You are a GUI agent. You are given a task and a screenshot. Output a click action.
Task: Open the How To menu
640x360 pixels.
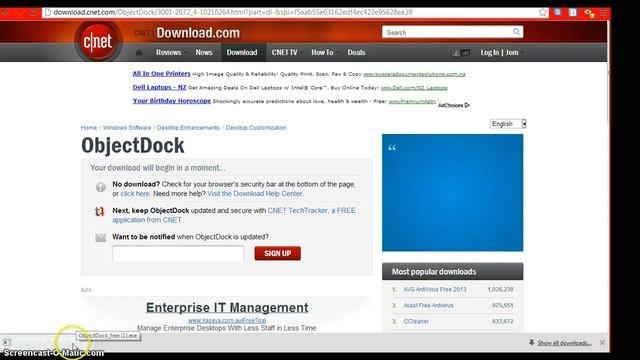(322, 53)
